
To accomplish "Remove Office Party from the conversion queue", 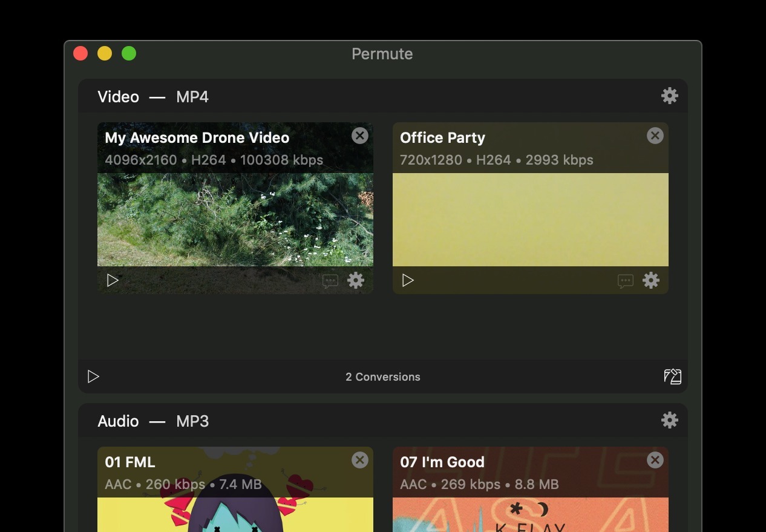I will (655, 136).
